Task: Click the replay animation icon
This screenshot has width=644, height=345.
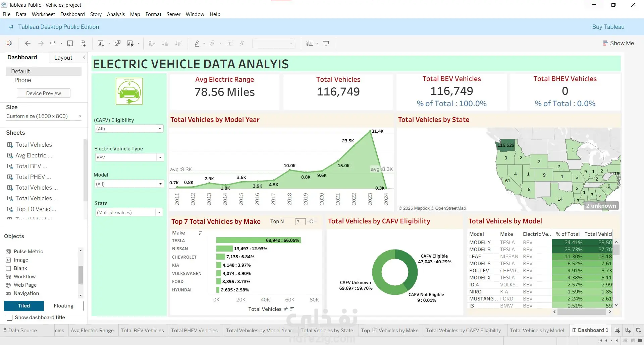Action: click(53, 43)
